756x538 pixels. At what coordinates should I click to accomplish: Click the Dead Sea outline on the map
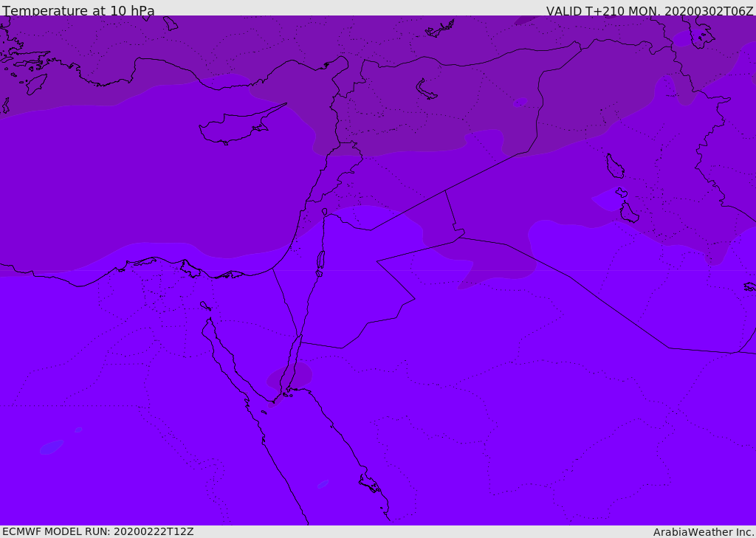pyautogui.click(x=320, y=261)
